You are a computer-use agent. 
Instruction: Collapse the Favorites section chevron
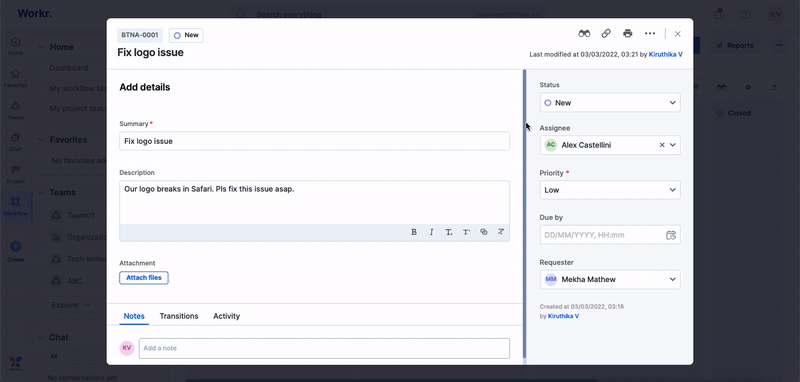(x=41, y=140)
